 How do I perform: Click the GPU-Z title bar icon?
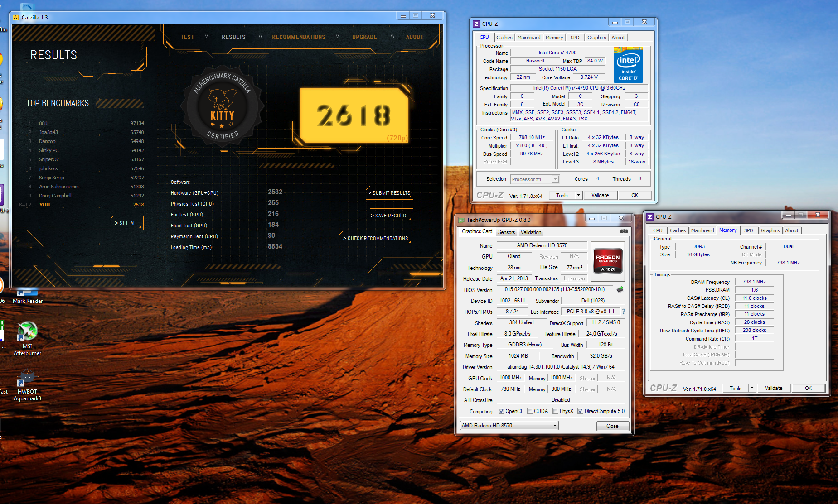(x=461, y=220)
